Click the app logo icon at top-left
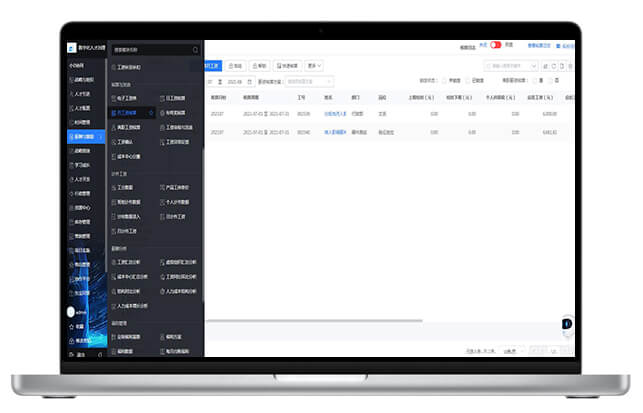Viewport: 643px width, 413px height. click(72, 47)
